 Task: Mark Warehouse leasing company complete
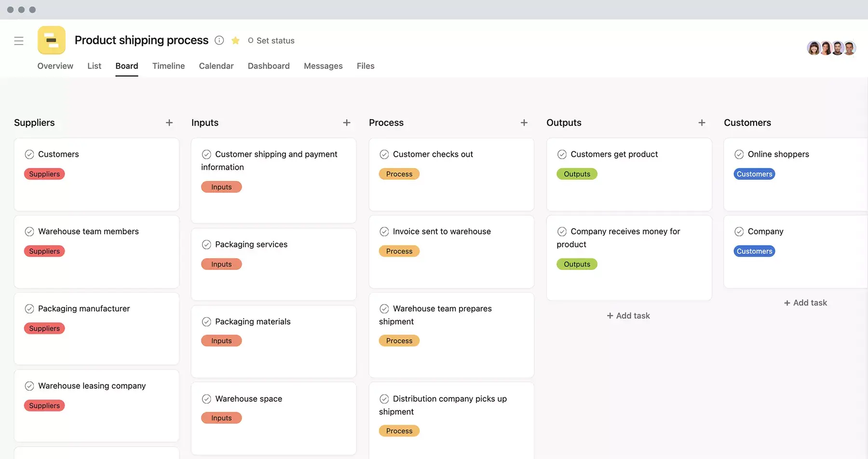[29, 386]
